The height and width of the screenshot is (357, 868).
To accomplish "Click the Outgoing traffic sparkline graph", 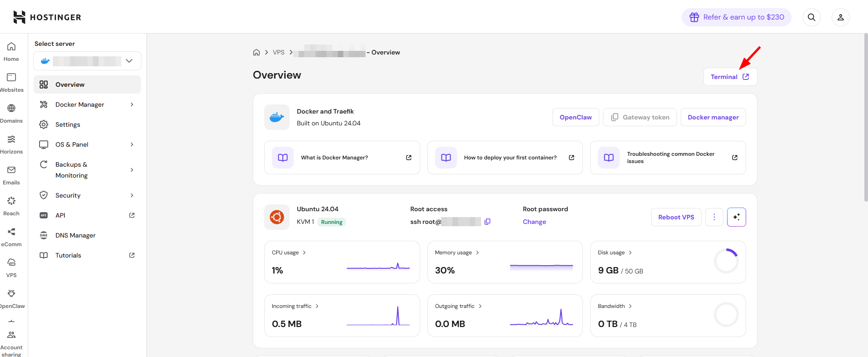I will click(542, 317).
